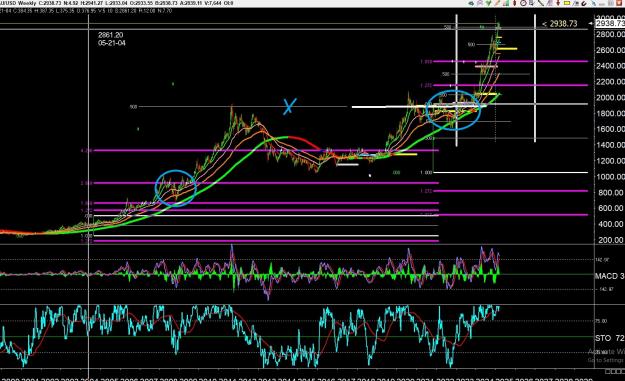Select the purple fan-shaped drawing tool
This screenshot has height=381, width=625.
pos(550,3)
